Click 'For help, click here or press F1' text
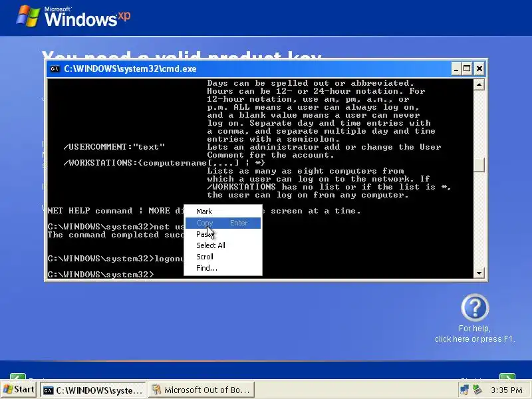 [x=475, y=334]
